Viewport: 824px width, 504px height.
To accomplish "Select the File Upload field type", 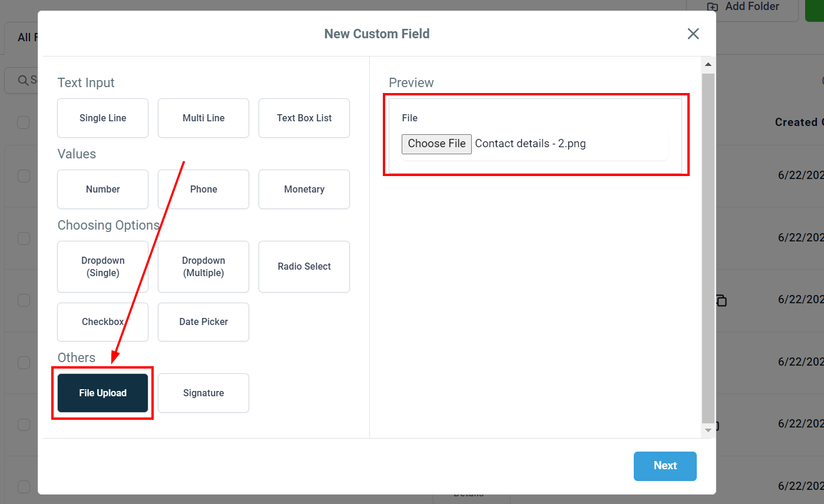I will click(x=102, y=393).
